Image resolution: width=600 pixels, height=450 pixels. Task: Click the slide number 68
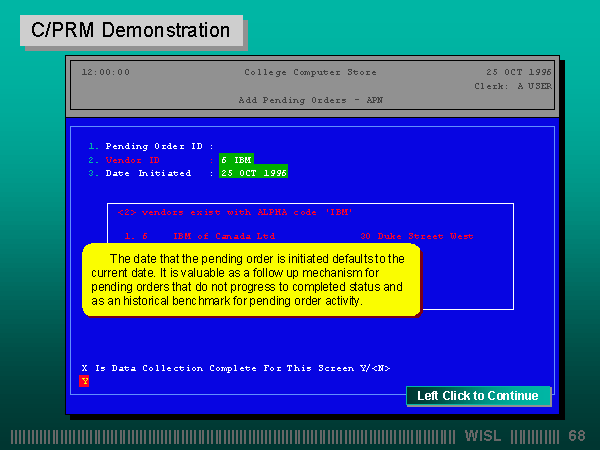pyautogui.click(x=577, y=436)
